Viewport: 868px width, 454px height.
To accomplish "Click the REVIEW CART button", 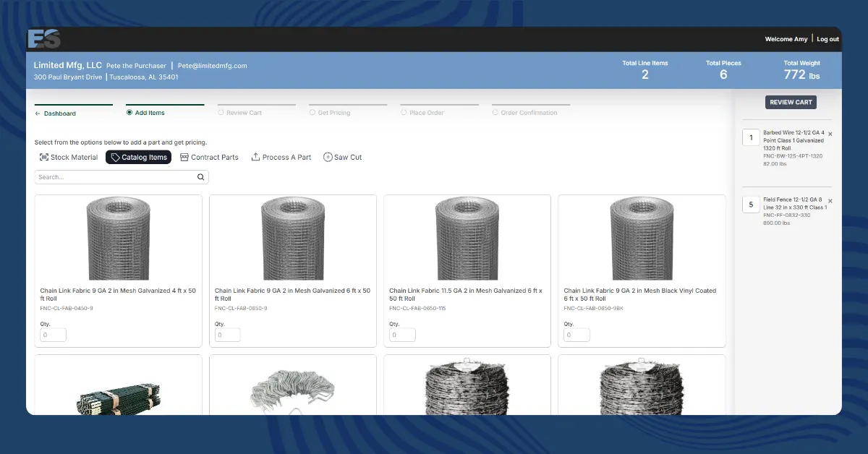I will tap(791, 102).
